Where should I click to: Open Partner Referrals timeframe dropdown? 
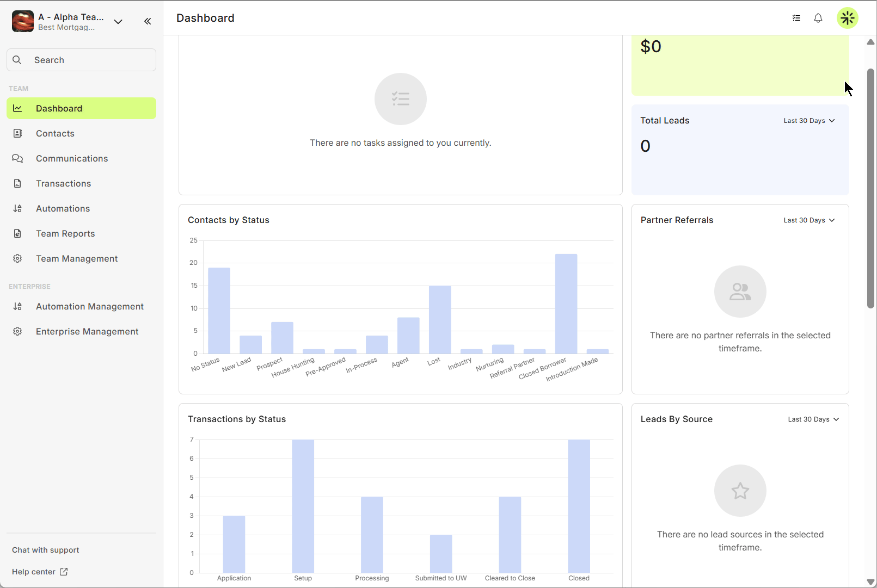coord(809,220)
